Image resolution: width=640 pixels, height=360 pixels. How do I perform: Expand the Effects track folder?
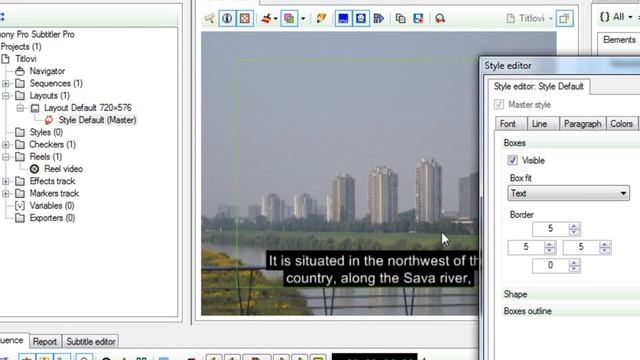pyautogui.click(x=6, y=181)
